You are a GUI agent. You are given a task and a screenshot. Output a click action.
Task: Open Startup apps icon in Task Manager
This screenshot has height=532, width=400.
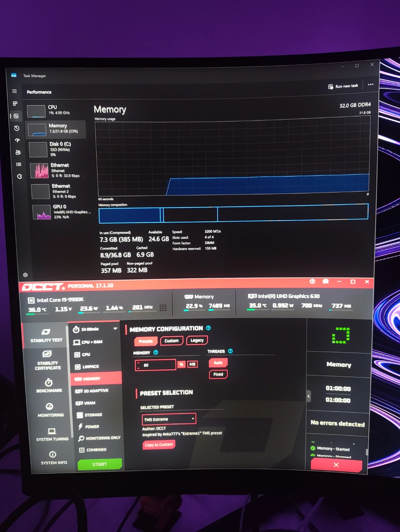pos(17,140)
